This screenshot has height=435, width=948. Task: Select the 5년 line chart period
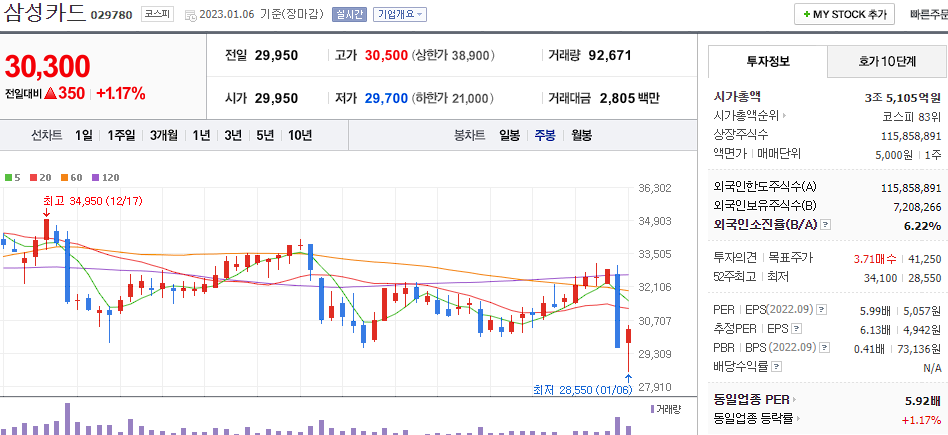[x=265, y=136]
